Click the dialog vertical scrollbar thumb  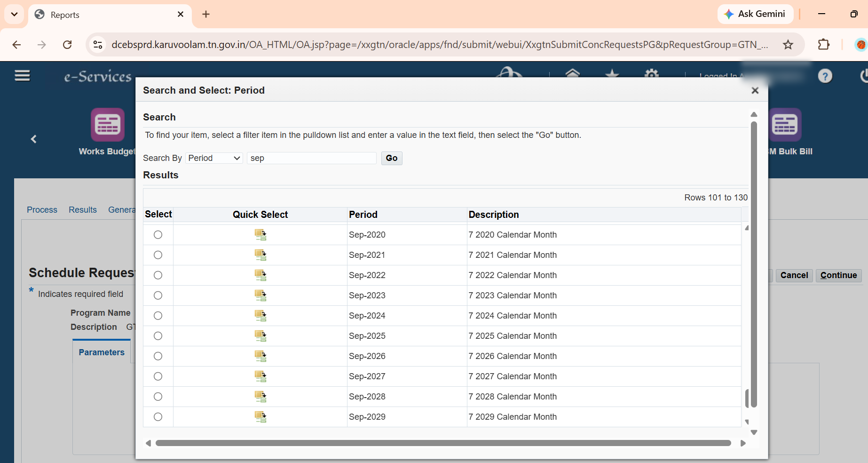click(x=754, y=263)
